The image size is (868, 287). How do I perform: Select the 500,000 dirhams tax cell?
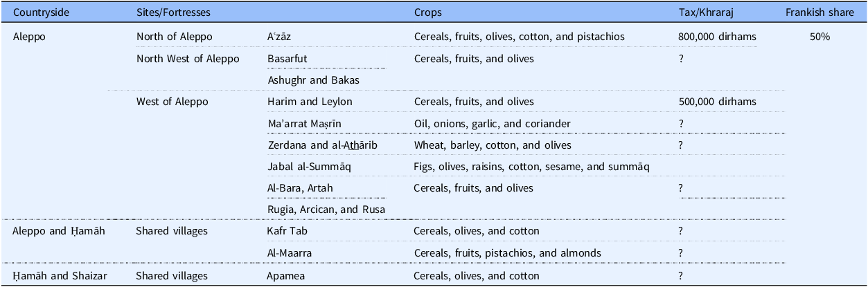click(718, 102)
